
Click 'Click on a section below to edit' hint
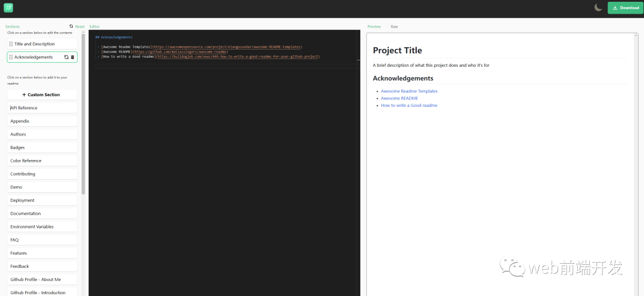click(40, 33)
